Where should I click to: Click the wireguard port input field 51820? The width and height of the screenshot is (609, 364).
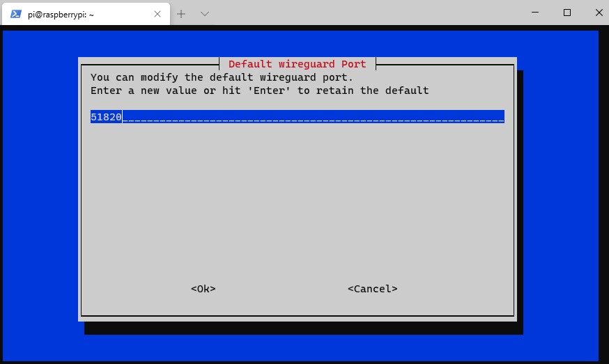(x=297, y=116)
